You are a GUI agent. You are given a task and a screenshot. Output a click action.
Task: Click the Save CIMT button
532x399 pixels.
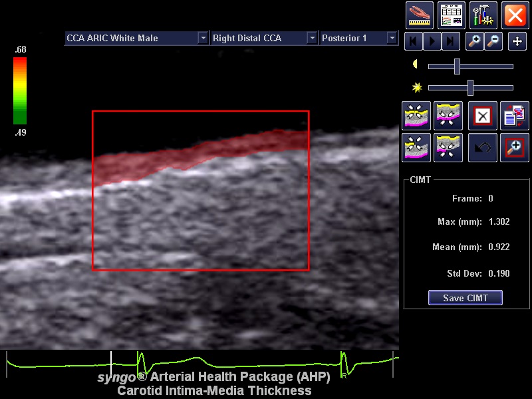click(465, 298)
